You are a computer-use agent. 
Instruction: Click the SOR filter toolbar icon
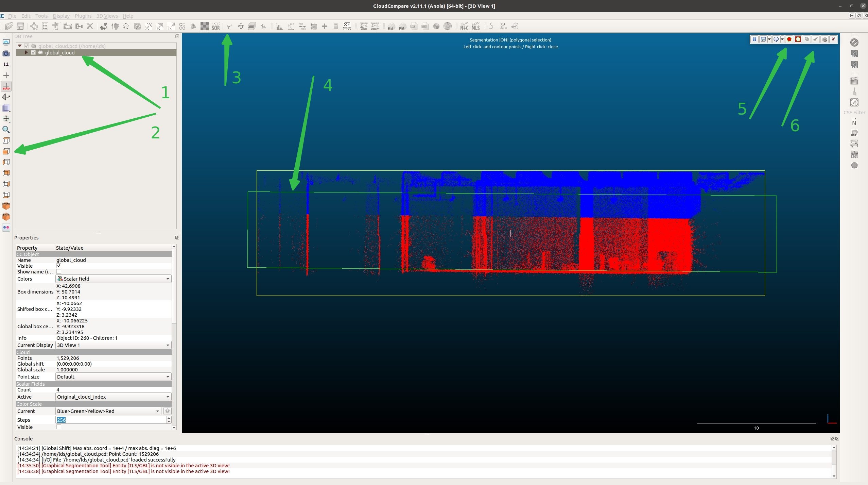215,27
